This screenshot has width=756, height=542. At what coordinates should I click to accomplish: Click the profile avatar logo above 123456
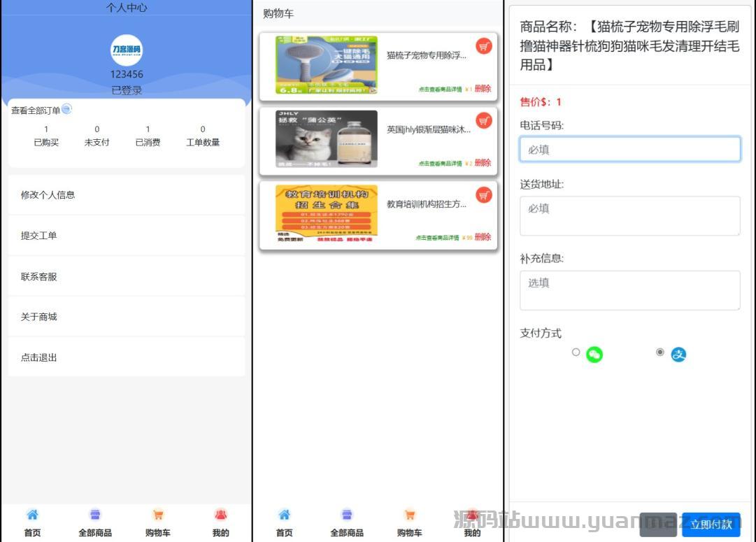127,50
